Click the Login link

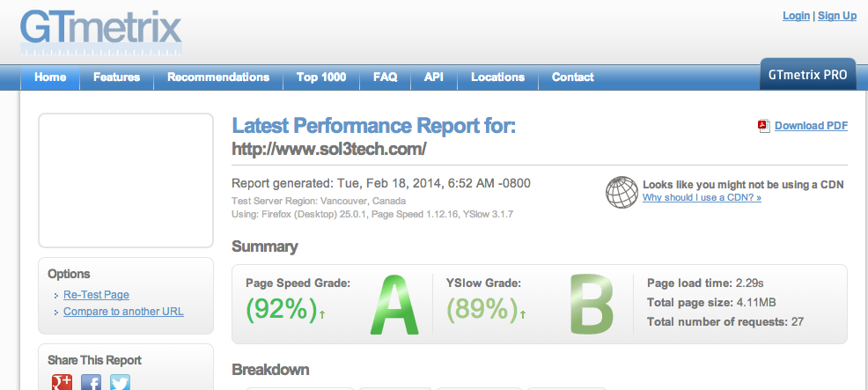(x=796, y=16)
